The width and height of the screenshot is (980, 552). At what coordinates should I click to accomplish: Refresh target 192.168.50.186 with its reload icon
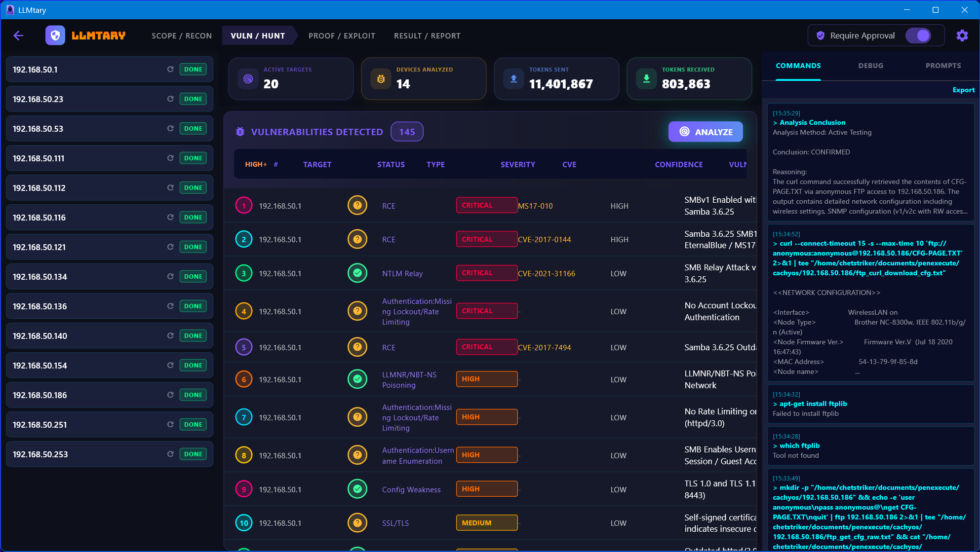[169, 395]
